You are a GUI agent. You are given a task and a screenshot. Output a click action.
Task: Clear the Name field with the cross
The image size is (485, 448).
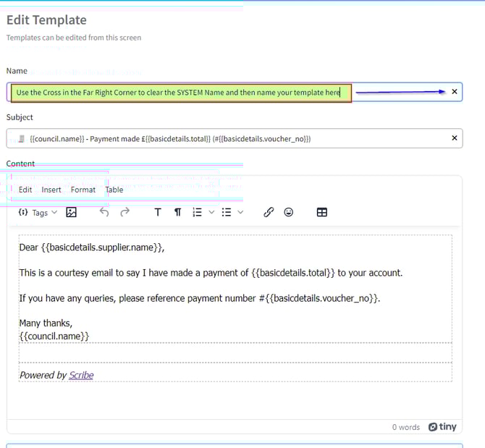click(x=455, y=92)
